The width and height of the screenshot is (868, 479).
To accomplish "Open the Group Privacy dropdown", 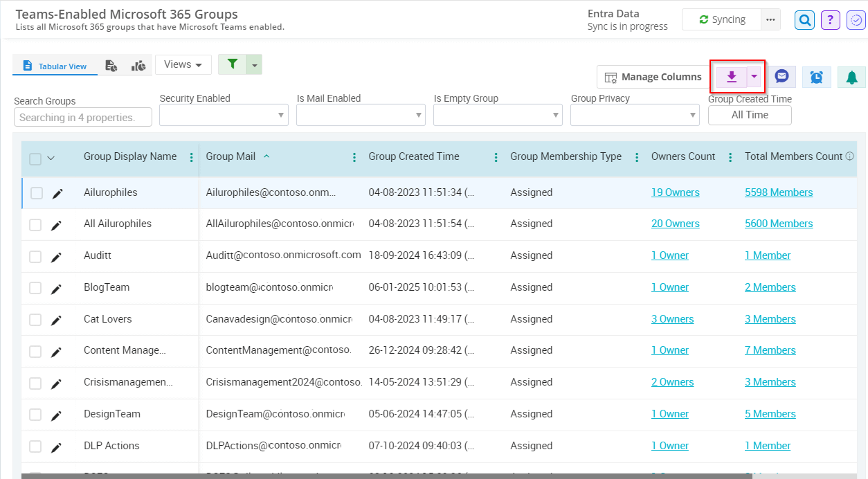I will pos(635,114).
